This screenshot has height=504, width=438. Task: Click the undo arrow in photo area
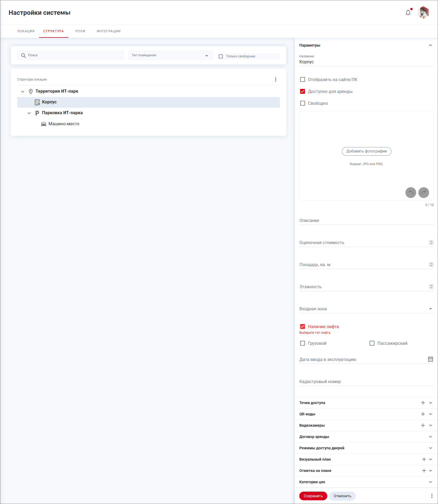(x=411, y=192)
